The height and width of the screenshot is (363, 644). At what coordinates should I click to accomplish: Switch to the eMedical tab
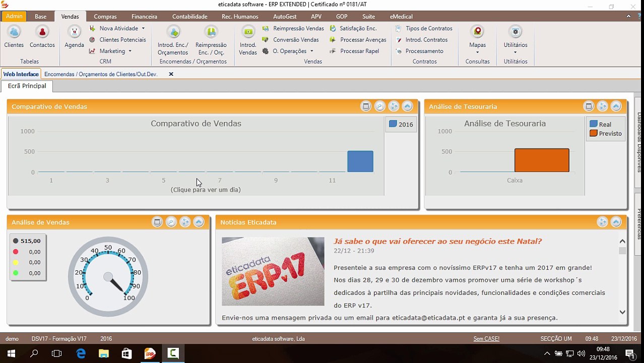(x=401, y=17)
